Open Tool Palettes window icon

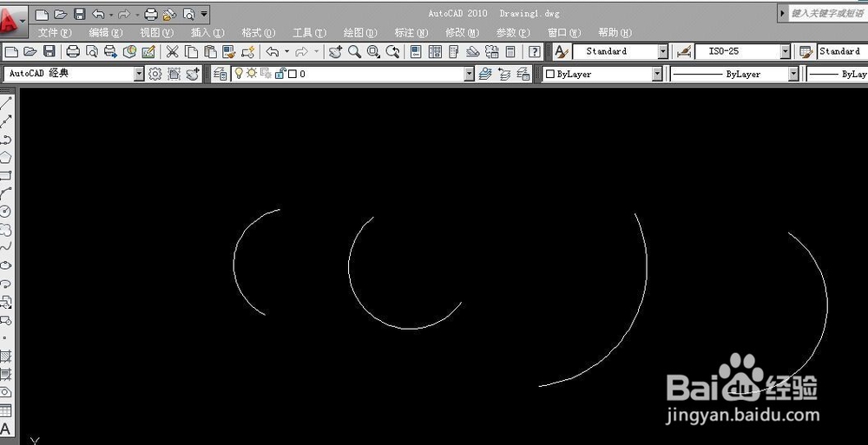[454, 52]
